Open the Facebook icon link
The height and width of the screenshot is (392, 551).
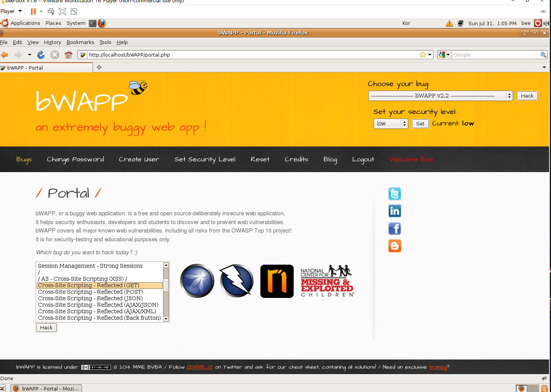[x=395, y=229]
